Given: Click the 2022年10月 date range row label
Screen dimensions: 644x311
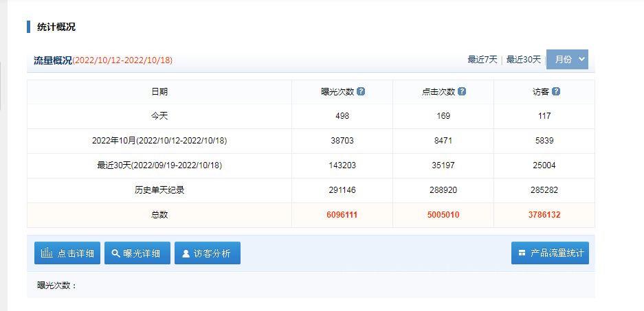Looking at the screenshot, I should point(159,141).
